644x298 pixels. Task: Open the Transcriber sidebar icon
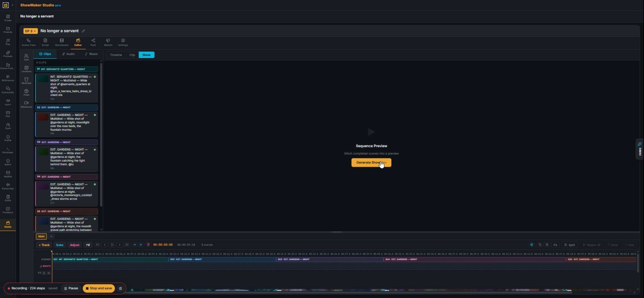[x=8, y=186]
